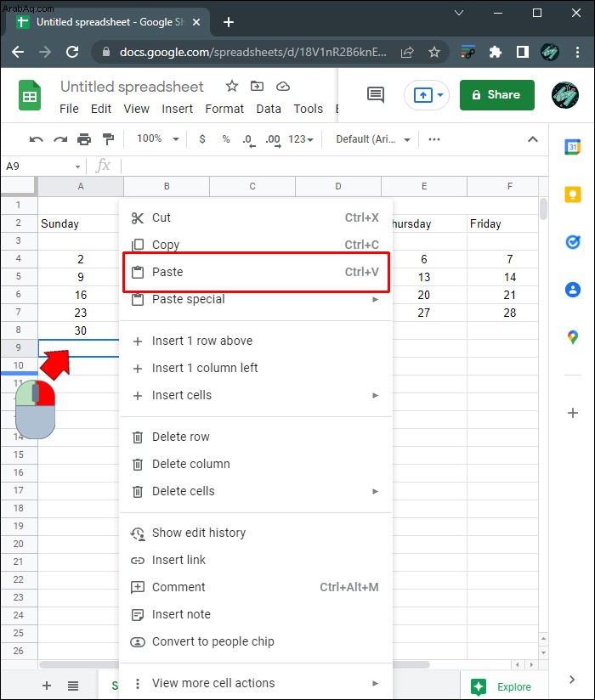Choose Copy from context menu
The width and height of the screenshot is (595, 700).
256,245
